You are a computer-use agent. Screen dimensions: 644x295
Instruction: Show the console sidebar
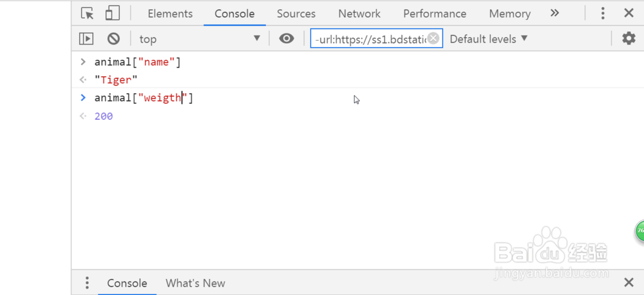click(x=86, y=39)
